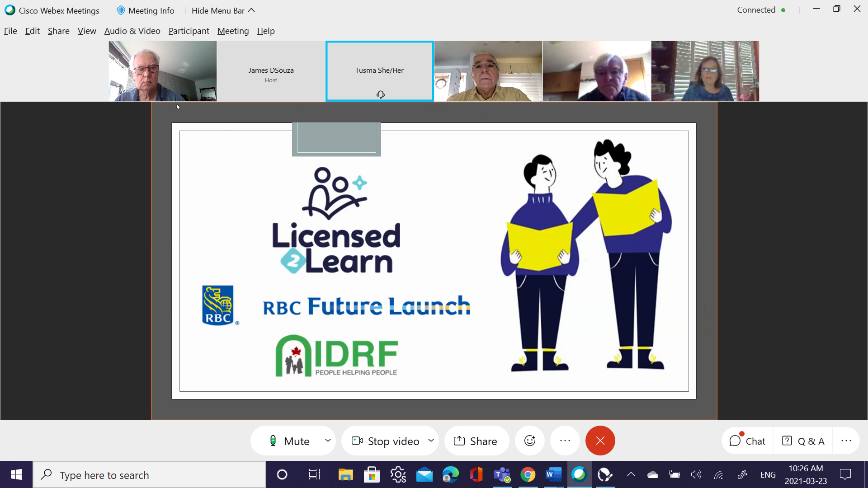Viewport: 868px width, 488px height.
Task: Hide Menu Bar toggle
Action: tap(223, 10)
